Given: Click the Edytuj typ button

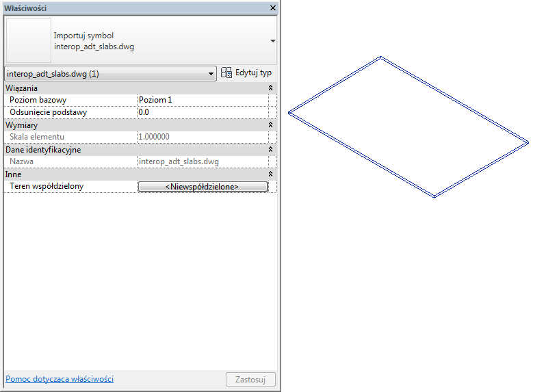Looking at the screenshot, I should tap(246, 73).
